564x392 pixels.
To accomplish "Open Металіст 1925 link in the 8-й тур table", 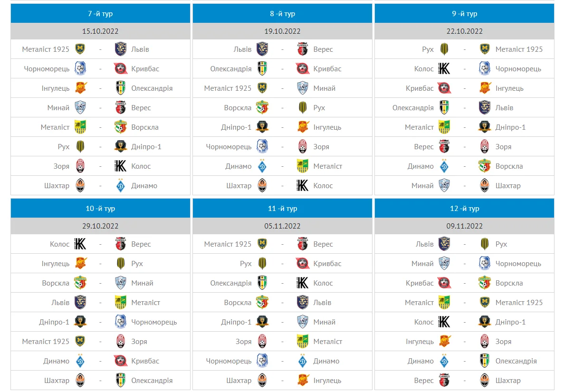I will pos(228,88).
